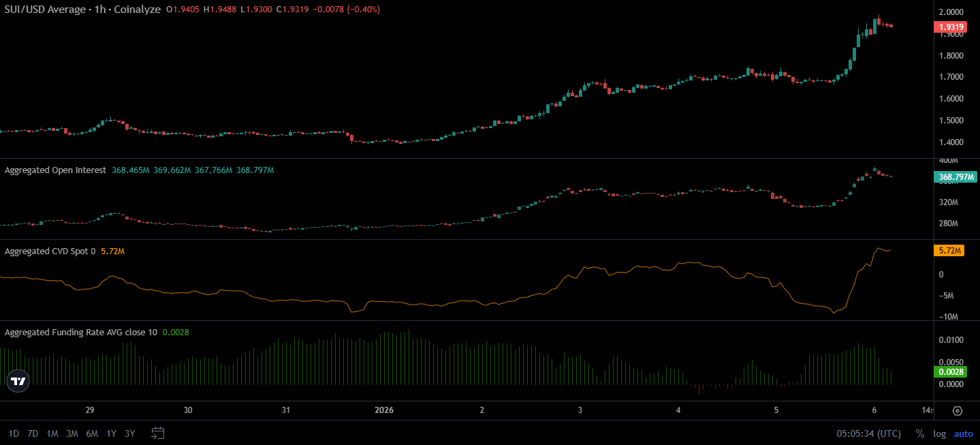Click the 2026 date marker on time axis
Screen dimensions: 980x445
coord(385,410)
